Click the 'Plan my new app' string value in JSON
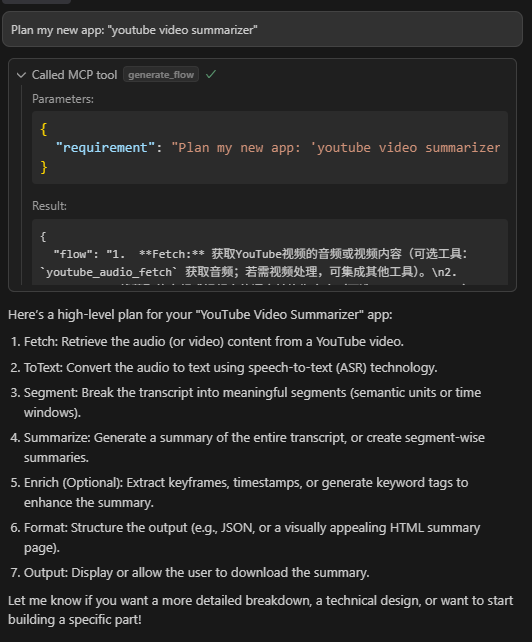The height and width of the screenshot is (642, 532). 336,147
